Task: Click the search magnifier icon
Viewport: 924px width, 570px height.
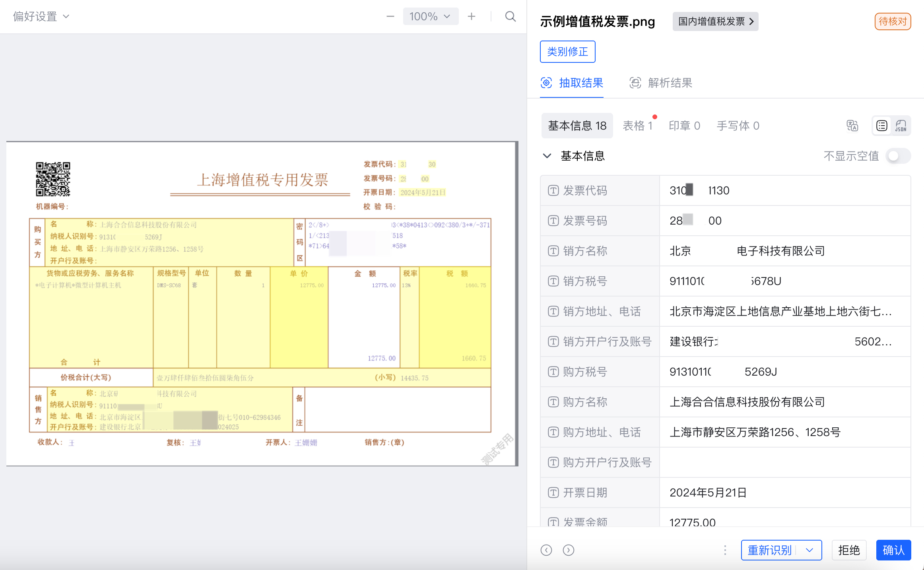Action: [x=510, y=16]
